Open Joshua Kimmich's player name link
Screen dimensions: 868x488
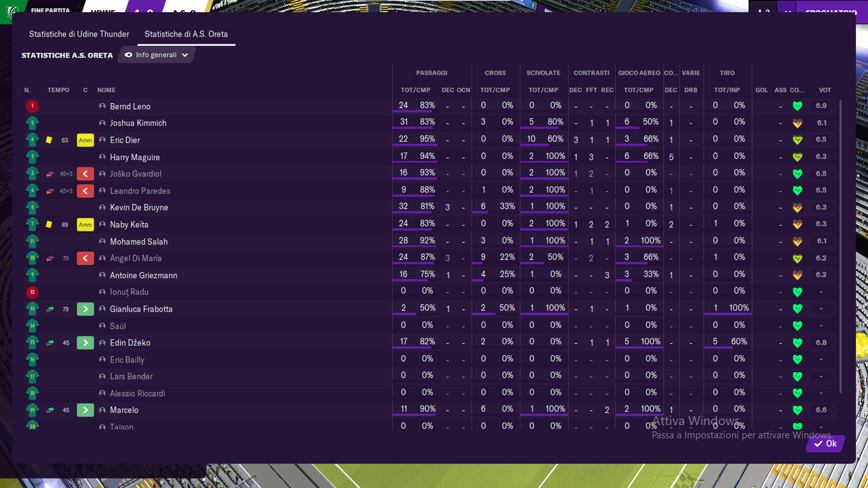(x=138, y=123)
